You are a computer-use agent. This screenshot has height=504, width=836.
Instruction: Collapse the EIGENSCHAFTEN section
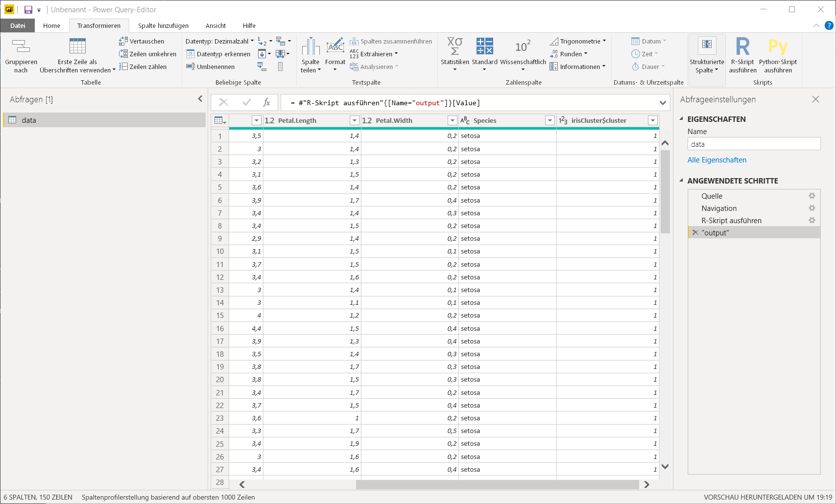coord(681,119)
